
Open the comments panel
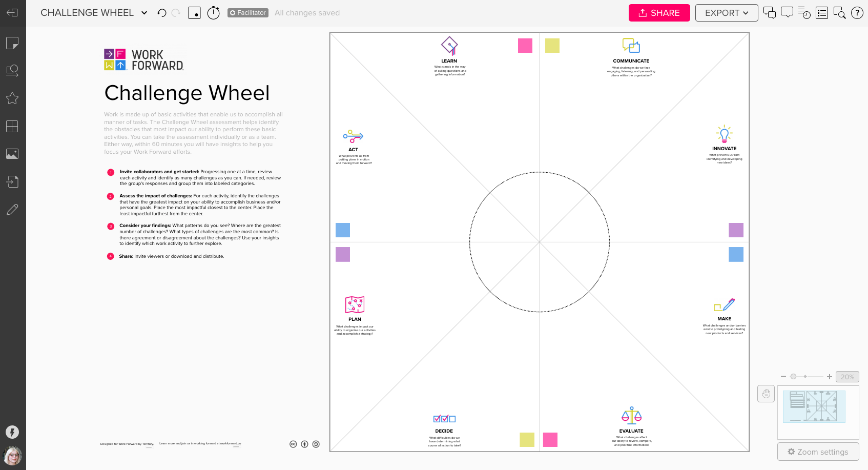tap(787, 12)
